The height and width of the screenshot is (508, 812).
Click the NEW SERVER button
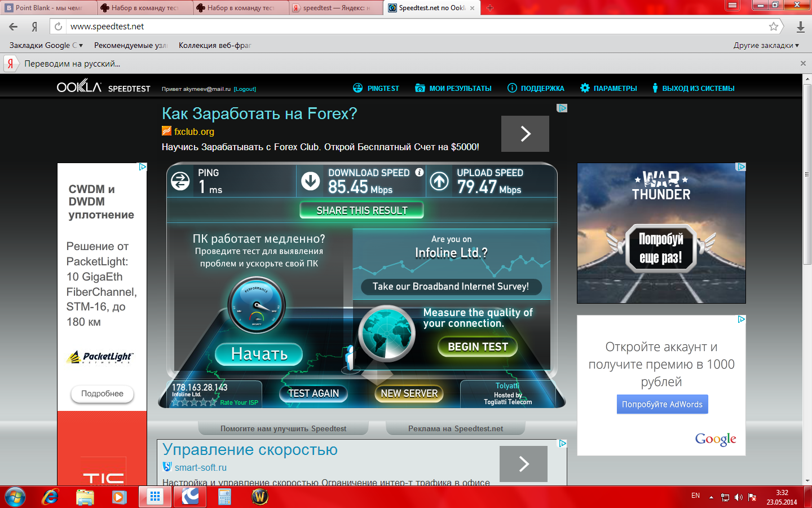(409, 393)
